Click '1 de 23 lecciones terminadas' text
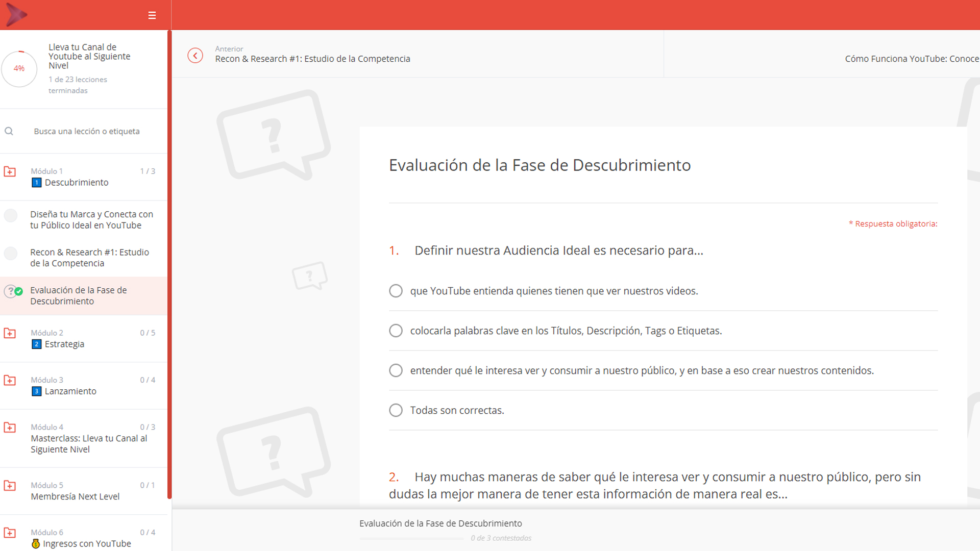 pyautogui.click(x=78, y=85)
